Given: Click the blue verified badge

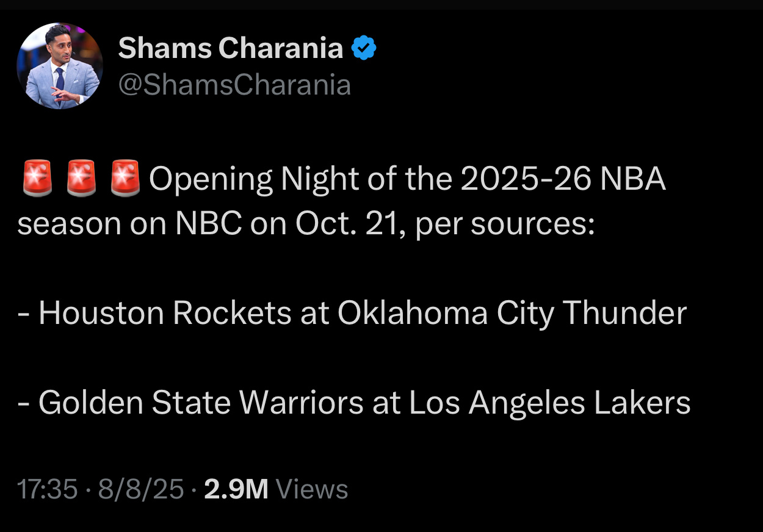Looking at the screenshot, I should click(364, 48).
